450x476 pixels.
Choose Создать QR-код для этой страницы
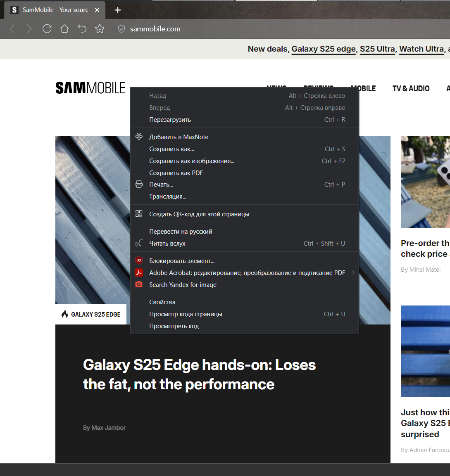click(x=244, y=214)
